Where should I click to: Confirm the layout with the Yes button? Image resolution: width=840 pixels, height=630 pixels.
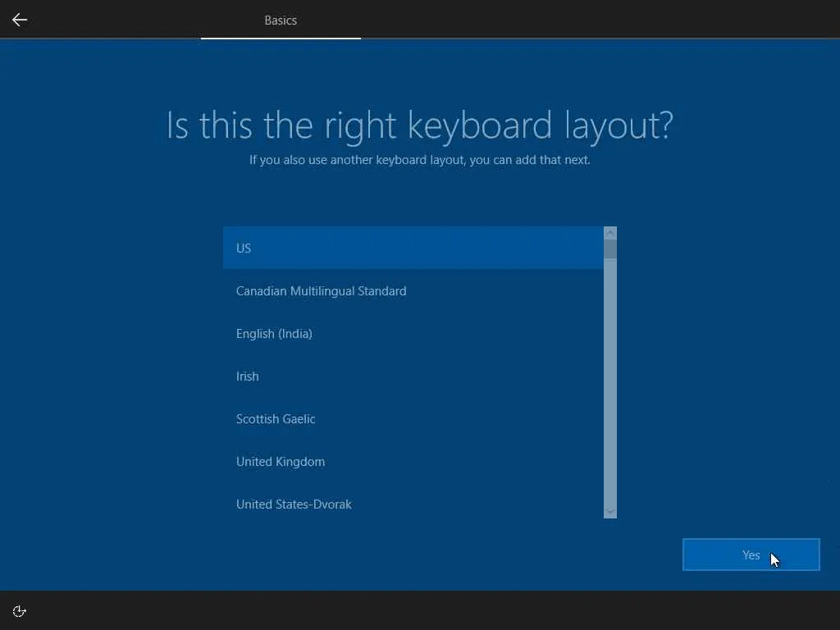pyautogui.click(x=751, y=555)
